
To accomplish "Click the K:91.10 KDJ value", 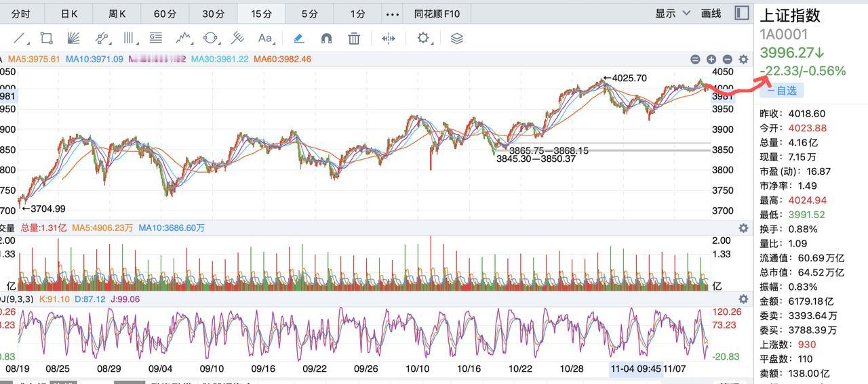I will click(x=54, y=299).
